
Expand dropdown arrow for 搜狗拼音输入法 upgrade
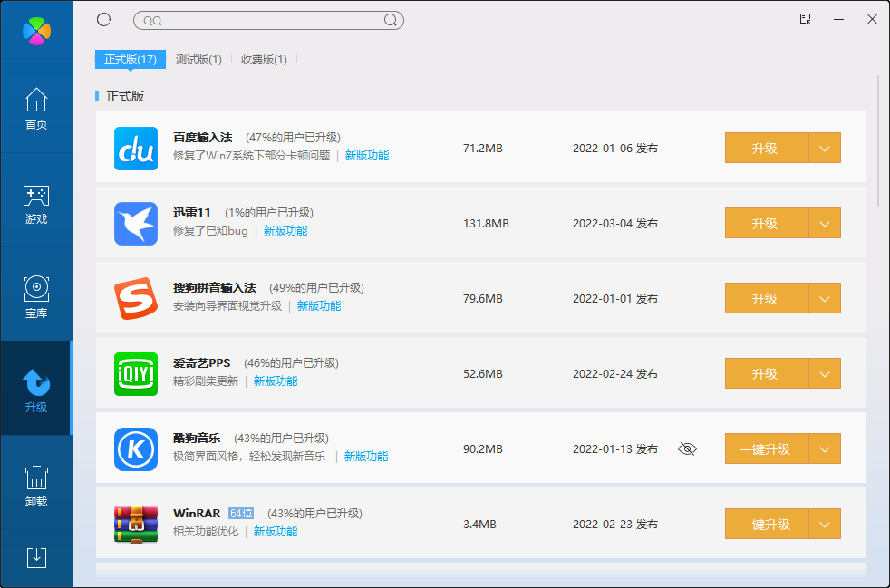pyautogui.click(x=825, y=299)
